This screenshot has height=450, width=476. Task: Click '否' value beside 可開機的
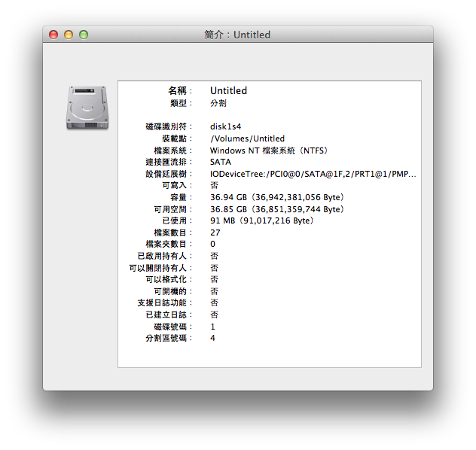pos(214,291)
